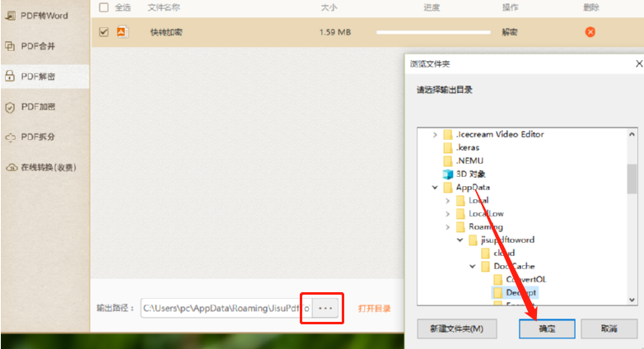
Task: Select the .keras folder
Action: pyautogui.click(x=468, y=147)
